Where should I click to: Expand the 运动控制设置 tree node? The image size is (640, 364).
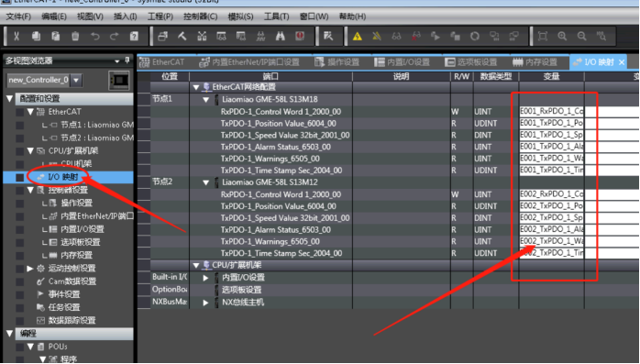[29, 269]
